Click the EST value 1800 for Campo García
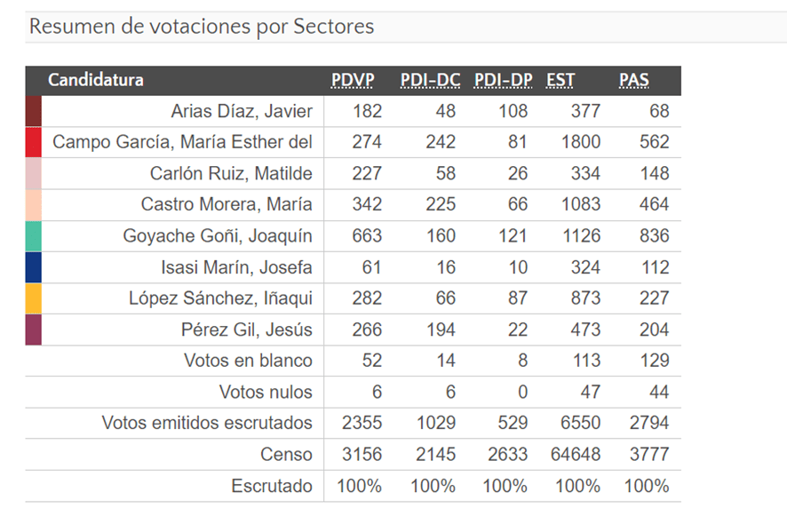The height and width of the screenshot is (532, 787). [x=580, y=142]
